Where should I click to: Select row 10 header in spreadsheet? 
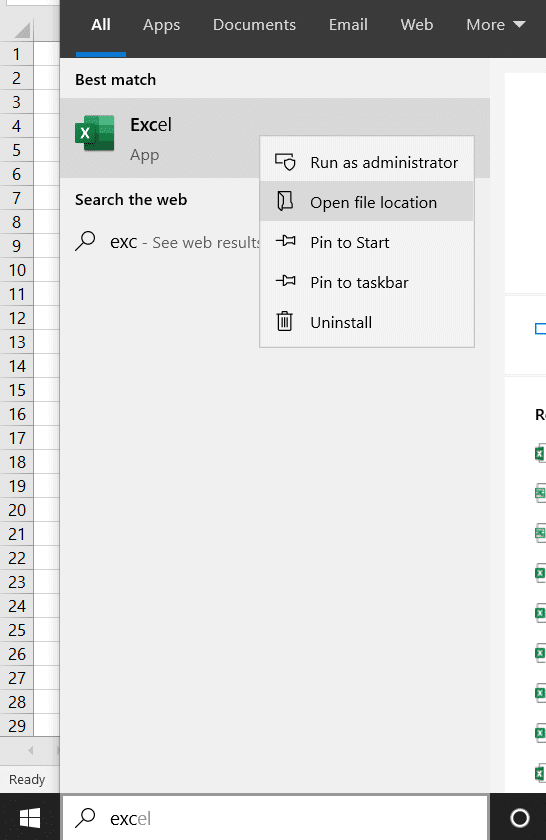pyautogui.click(x=17, y=270)
